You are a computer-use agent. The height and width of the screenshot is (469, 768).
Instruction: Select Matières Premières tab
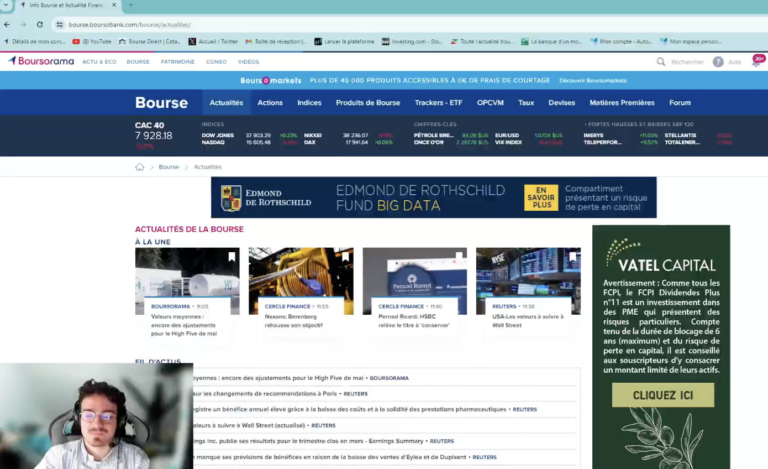click(x=622, y=103)
